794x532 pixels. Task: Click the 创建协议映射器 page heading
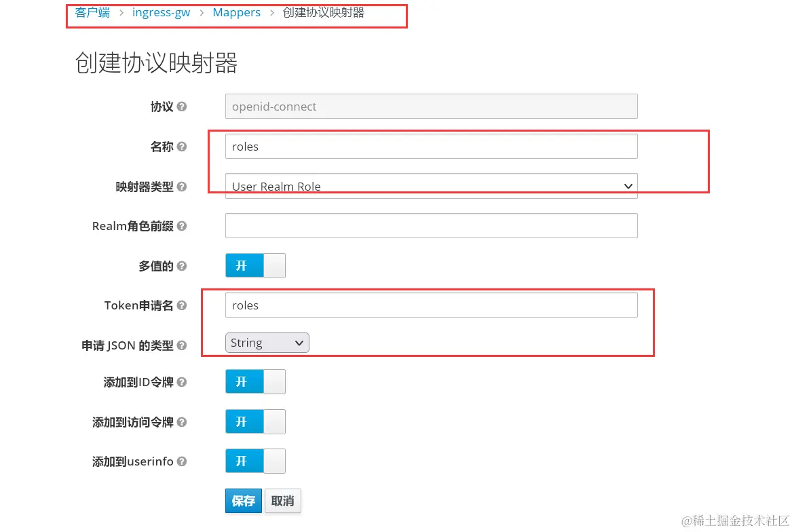[156, 62]
